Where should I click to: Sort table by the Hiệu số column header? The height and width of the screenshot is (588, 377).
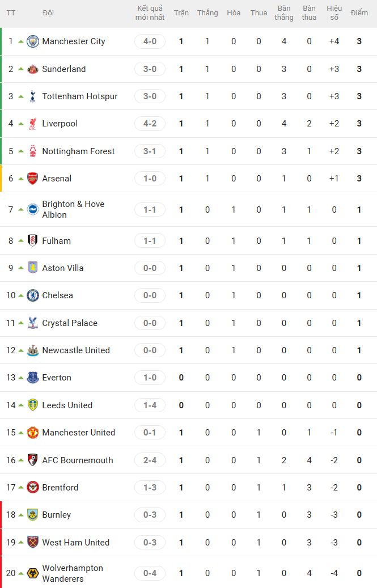click(x=334, y=13)
